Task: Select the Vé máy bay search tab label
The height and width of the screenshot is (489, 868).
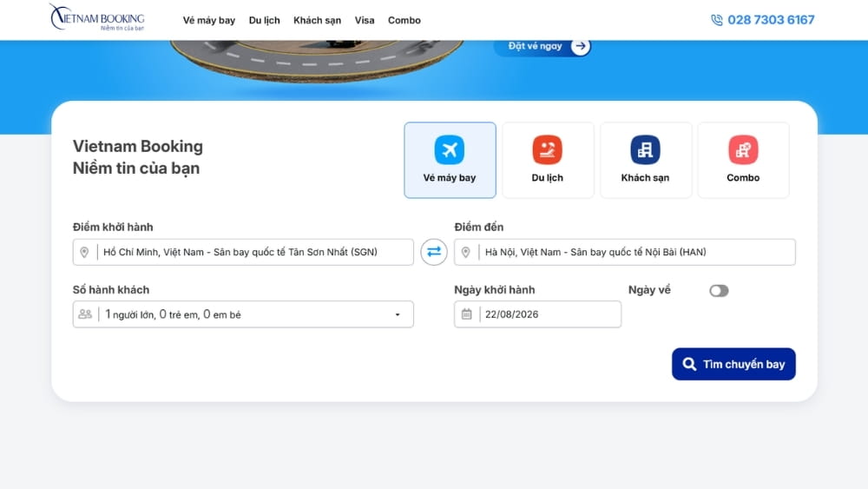Action: click(x=450, y=178)
